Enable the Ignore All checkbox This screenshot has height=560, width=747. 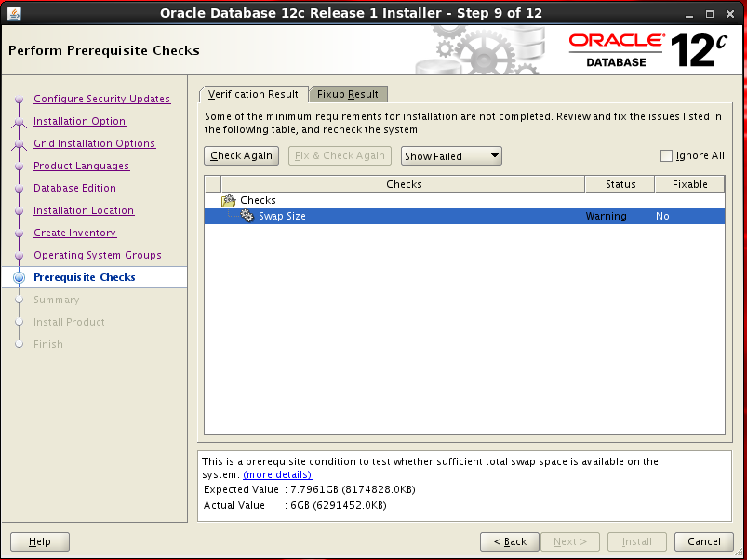point(666,155)
